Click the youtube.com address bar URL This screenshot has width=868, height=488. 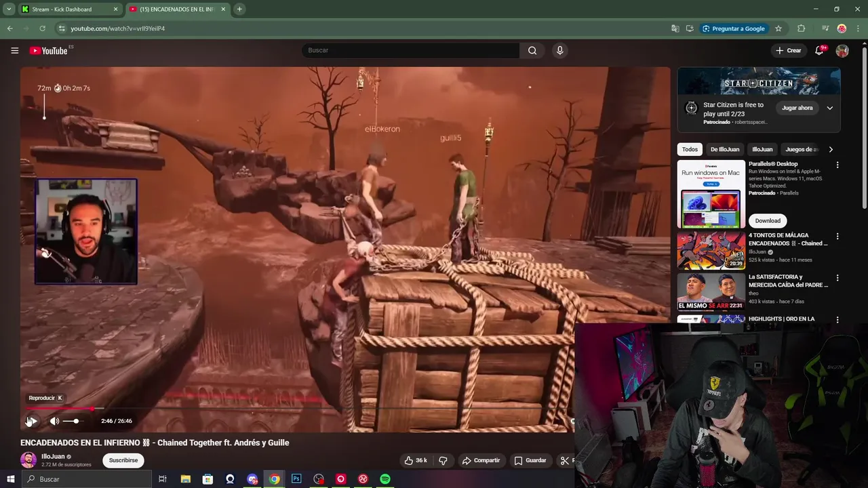118,28
